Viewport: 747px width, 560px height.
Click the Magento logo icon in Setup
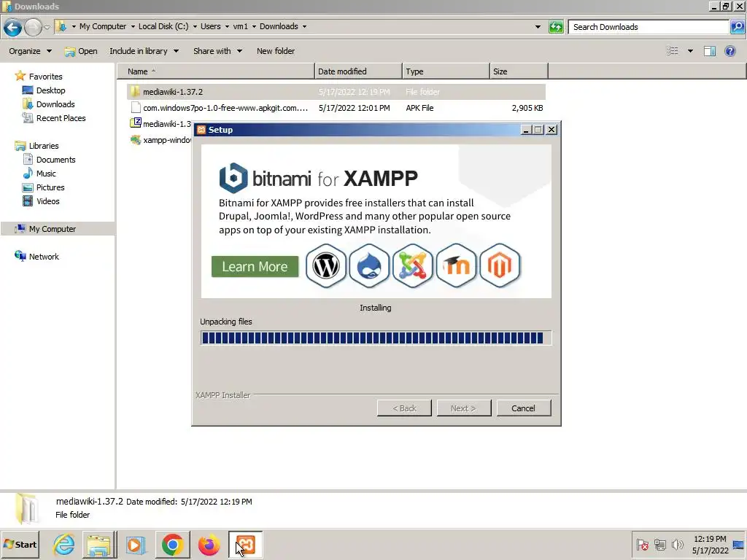(x=500, y=265)
